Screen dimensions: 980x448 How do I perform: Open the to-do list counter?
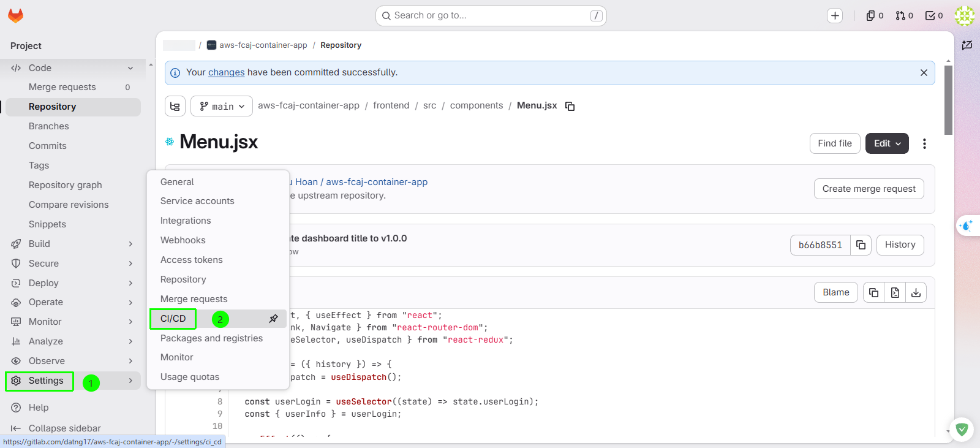point(933,16)
